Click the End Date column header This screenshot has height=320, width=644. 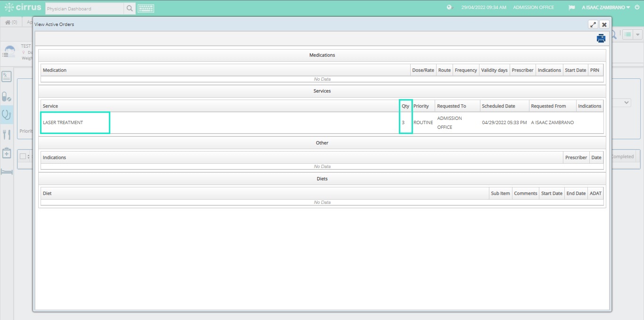[576, 194]
